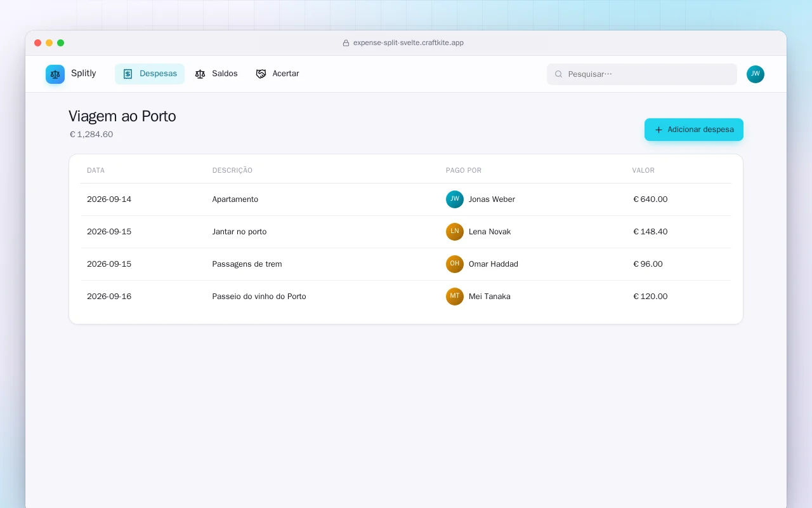The image size is (812, 508).
Task: Click the search magnifier icon
Action: pos(559,74)
